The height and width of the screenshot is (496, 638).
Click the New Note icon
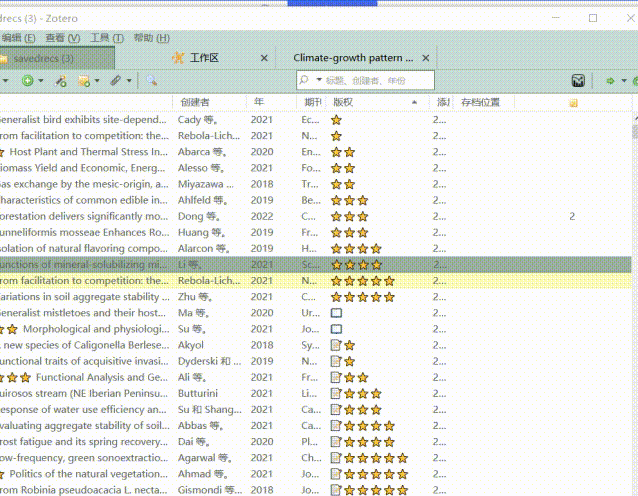(x=84, y=81)
